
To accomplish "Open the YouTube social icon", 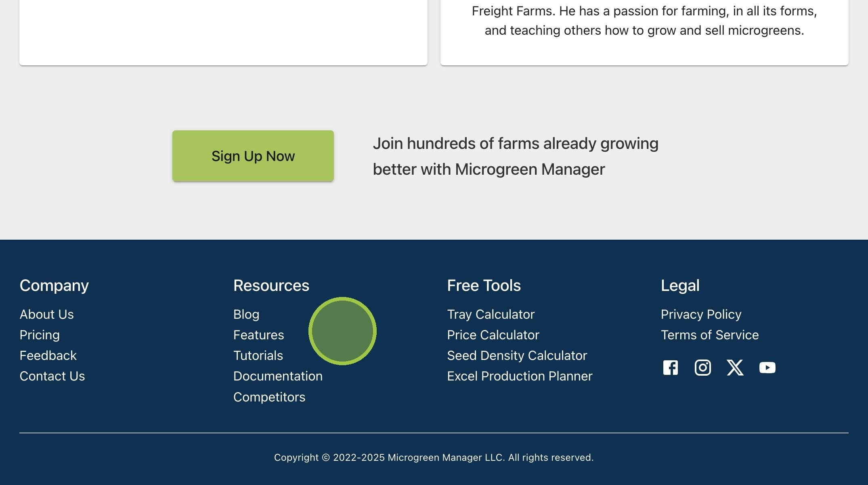I will click(x=767, y=368).
